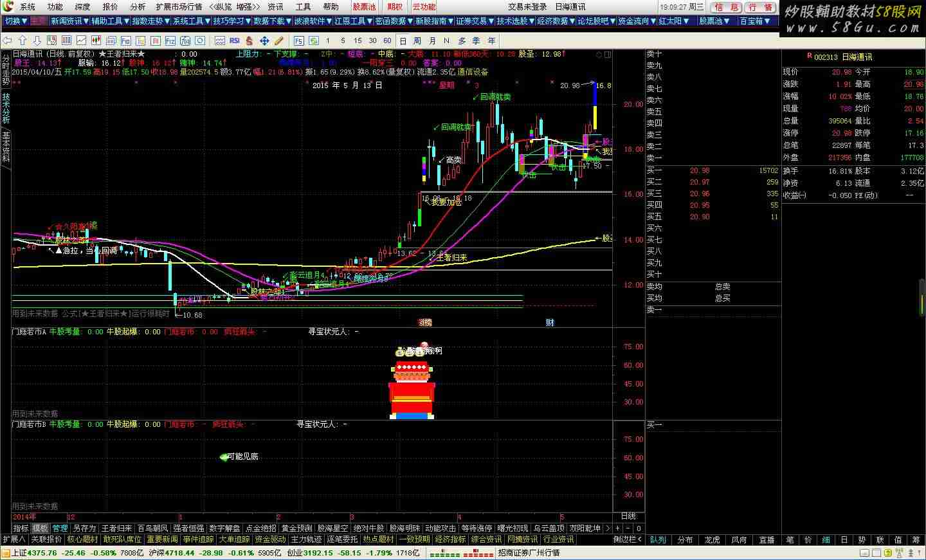Viewport: 926px width, 560px height.
Task: Click the Fs toolbar icon
Action: click(x=298, y=41)
